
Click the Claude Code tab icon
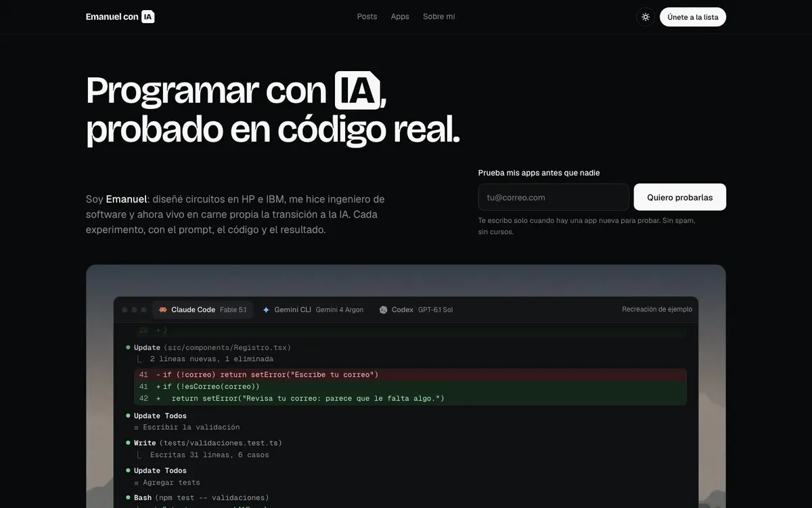(x=163, y=310)
